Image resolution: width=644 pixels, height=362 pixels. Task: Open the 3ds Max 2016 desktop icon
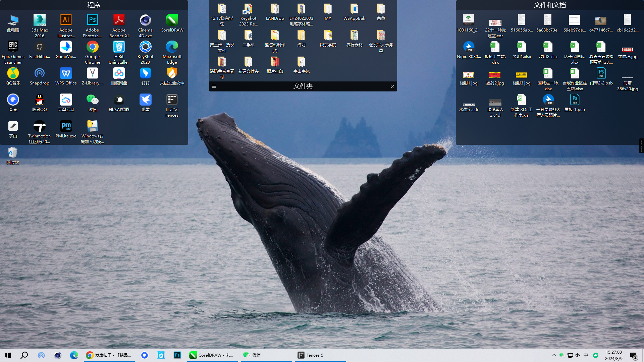click(40, 26)
